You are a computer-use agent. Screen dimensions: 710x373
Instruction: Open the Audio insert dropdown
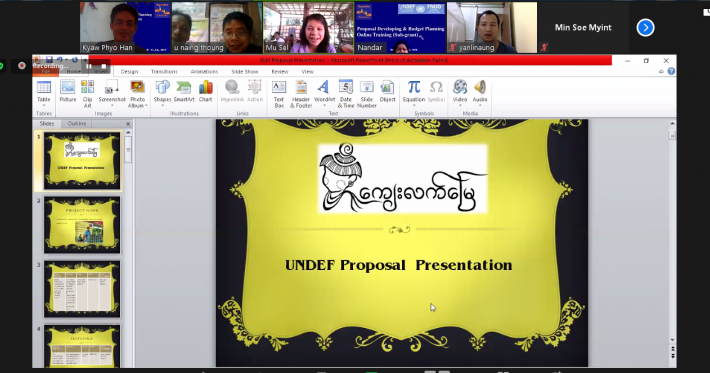(480, 105)
